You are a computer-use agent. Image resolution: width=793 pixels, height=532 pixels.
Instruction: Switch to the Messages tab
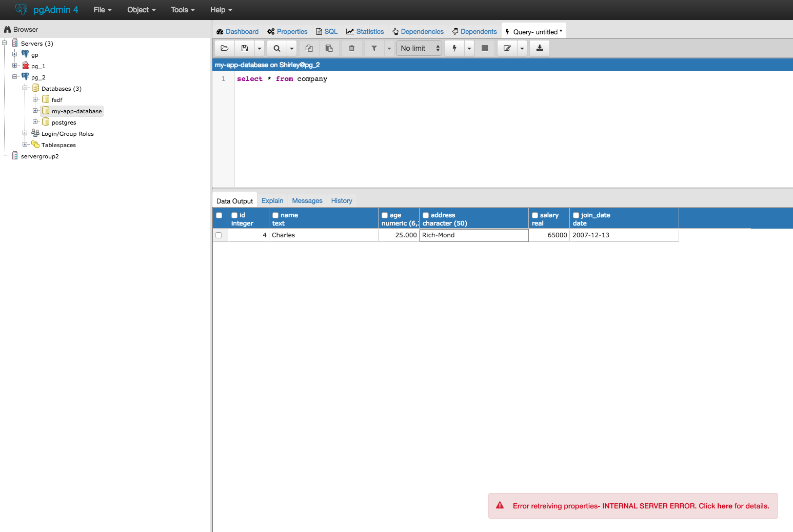pos(307,201)
